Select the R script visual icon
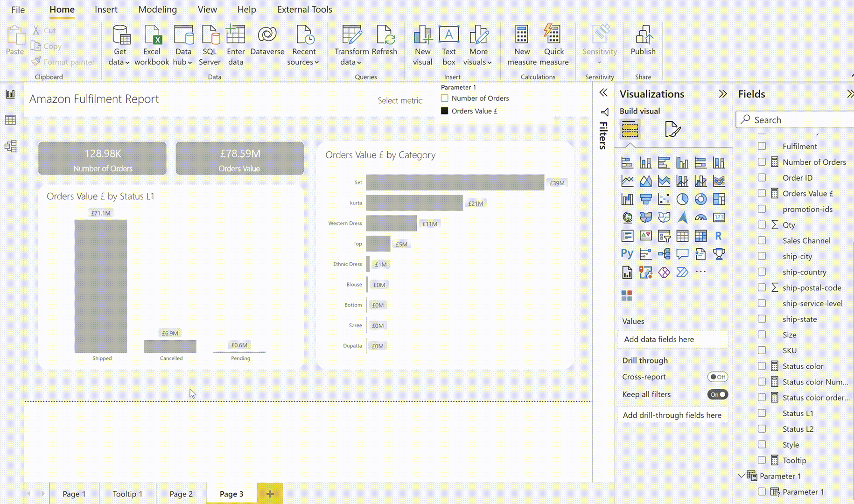 pos(719,236)
